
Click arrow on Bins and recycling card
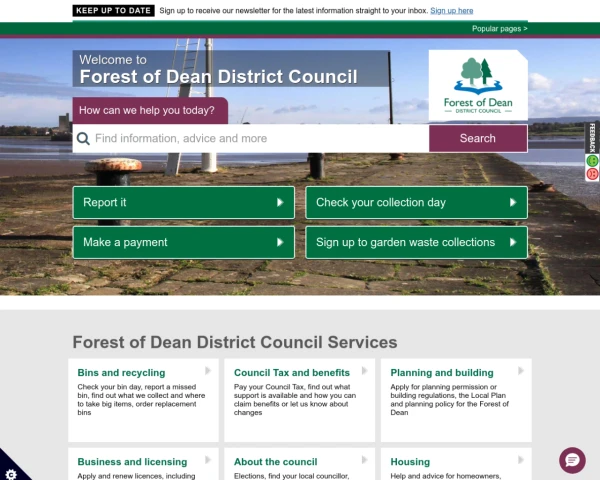pyautogui.click(x=208, y=371)
